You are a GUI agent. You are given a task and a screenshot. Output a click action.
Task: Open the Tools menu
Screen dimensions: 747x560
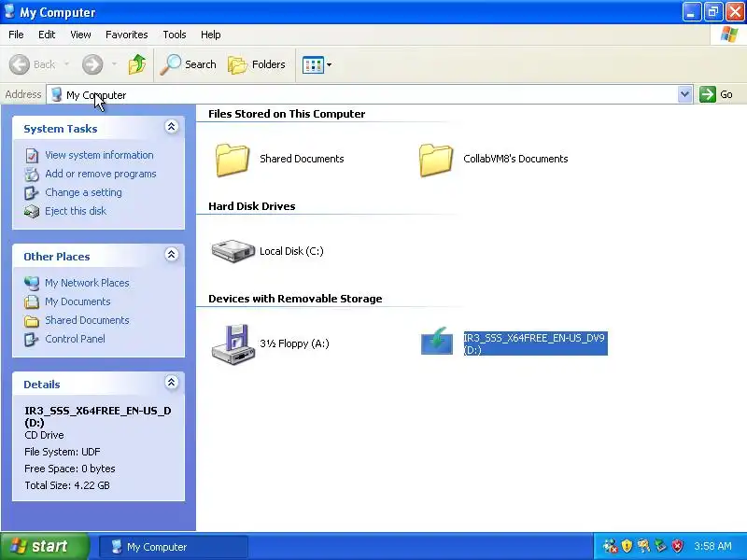175,35
